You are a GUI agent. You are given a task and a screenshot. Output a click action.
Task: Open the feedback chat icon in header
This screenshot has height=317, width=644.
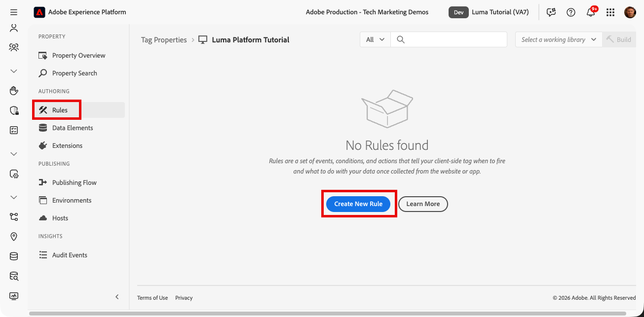tap(551, 12)
